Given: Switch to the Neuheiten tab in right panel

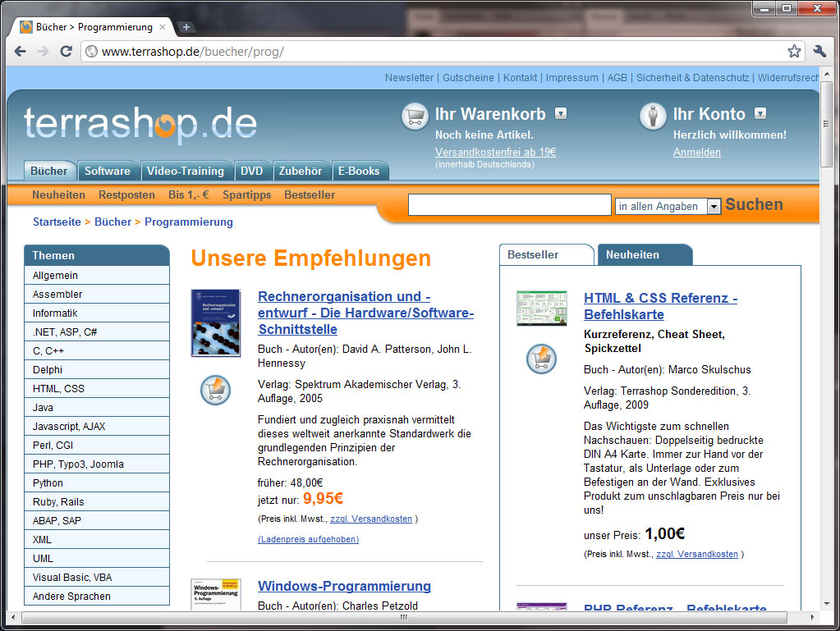Looking at the screenshot, I should 633,254.
